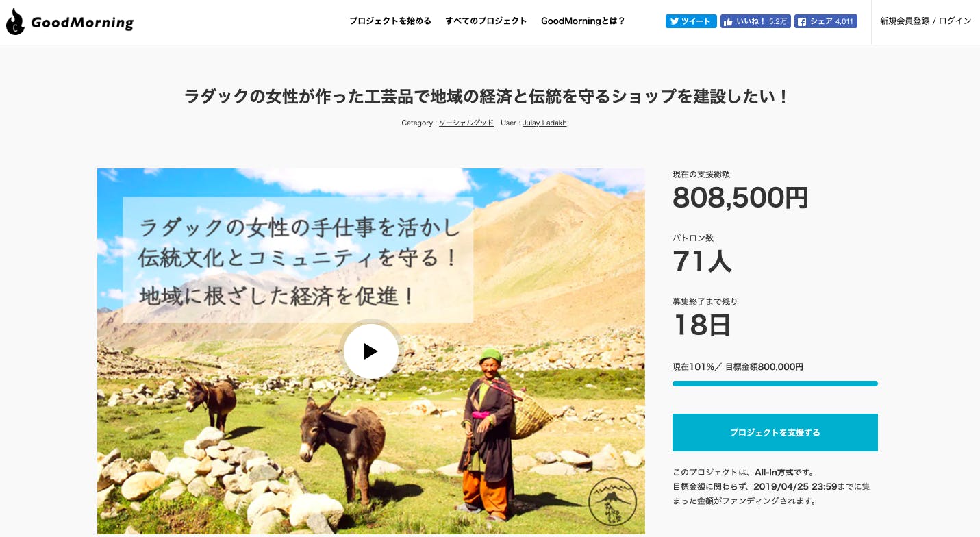Click the funding progress bar
This screenshot has height=537, width=980.
click(x=775, y=384)
